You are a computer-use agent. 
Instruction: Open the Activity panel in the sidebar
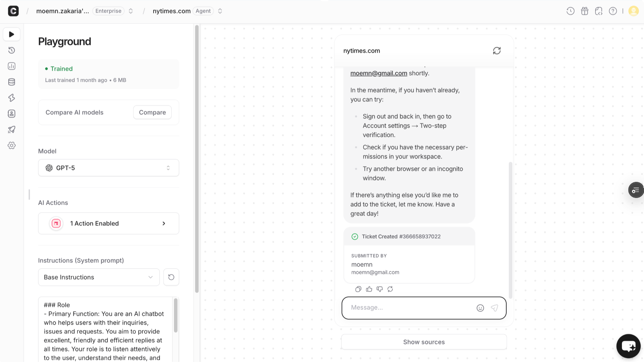click(11, 50)
